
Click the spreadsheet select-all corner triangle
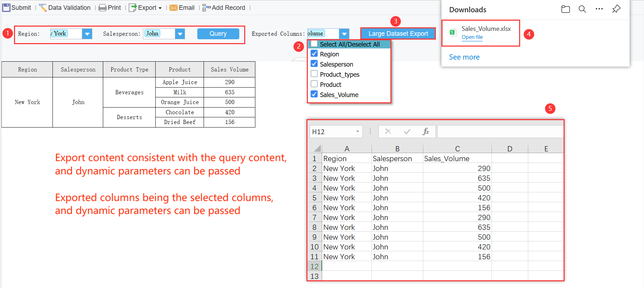tap(317, 148)
